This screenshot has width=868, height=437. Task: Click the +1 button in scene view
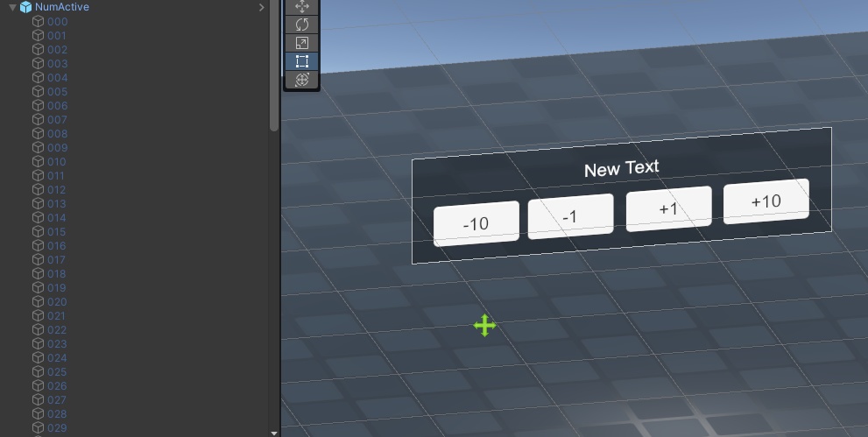click(668, 208)
